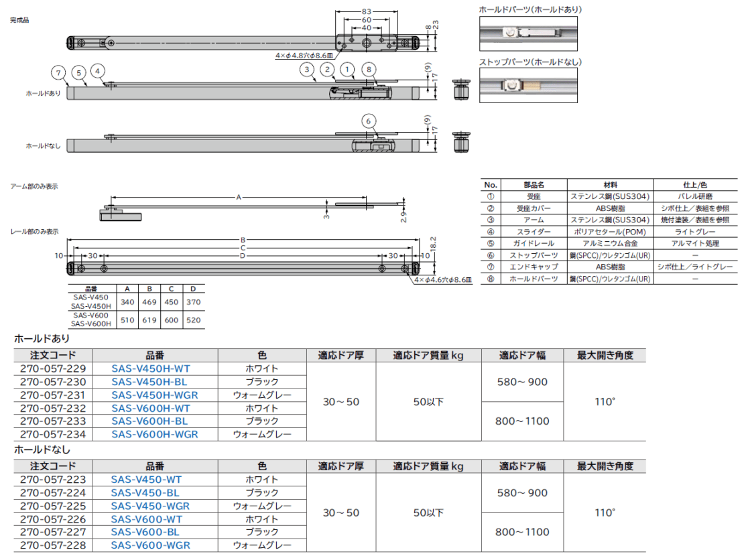Image resolution: width=746 pixels, height=560 pixels.
Task: Select order code 270-057-224
Action: (x=54, y=493)
